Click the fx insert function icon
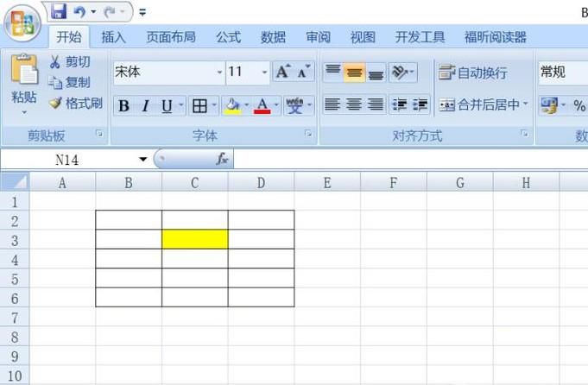Image resolution: width=588 pixels, height=385 pixels. pyautogui.click(x=222, y=160)
